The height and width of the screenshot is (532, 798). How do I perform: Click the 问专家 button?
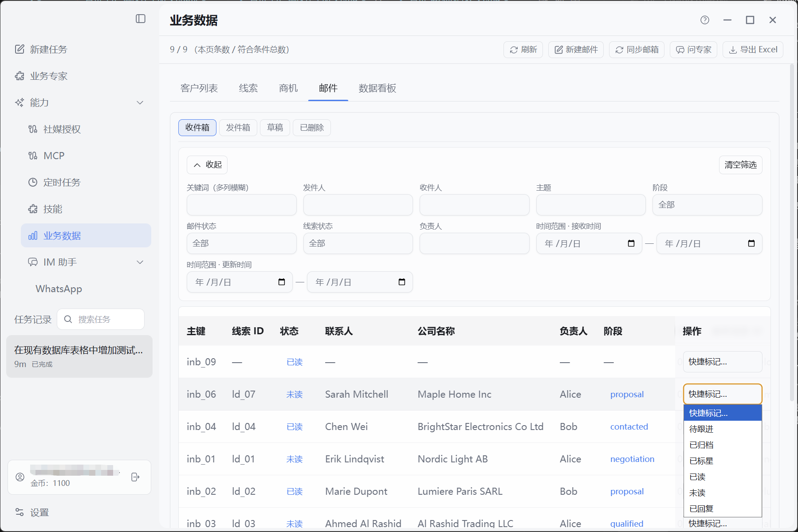tap(693, 50)
